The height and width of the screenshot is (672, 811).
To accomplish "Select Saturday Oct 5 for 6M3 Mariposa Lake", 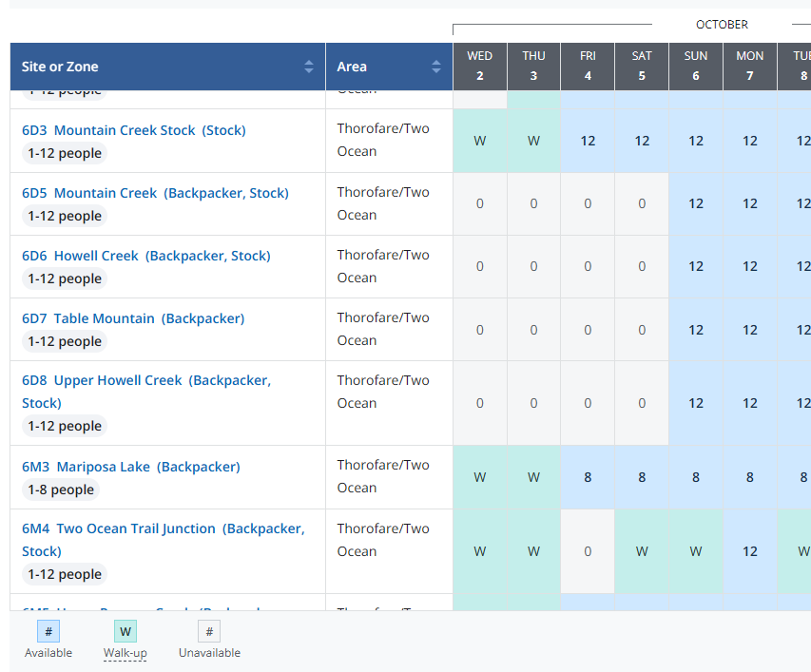I will (x=642, y=477).
